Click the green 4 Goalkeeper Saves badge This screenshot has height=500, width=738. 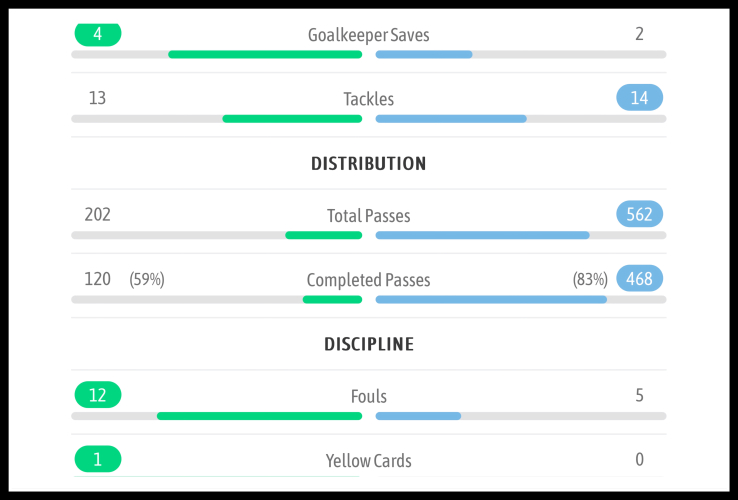98,34
